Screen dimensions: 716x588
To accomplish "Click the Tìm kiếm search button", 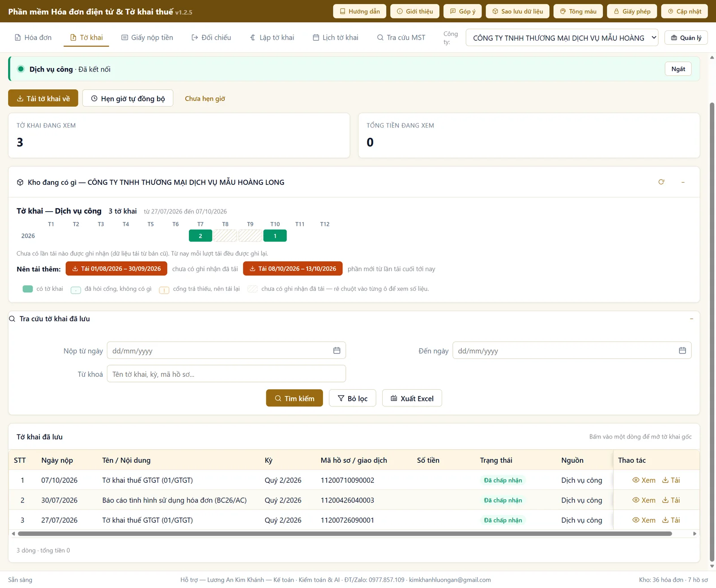I will click(x=294, y=398).
